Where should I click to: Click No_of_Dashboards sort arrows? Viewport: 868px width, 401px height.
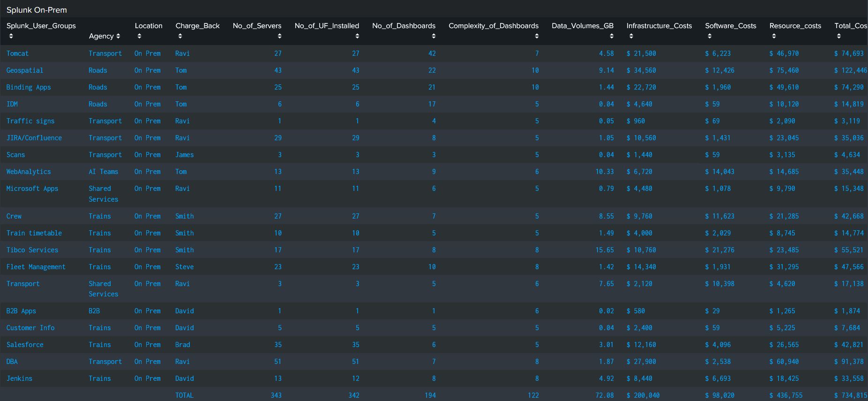434,36
